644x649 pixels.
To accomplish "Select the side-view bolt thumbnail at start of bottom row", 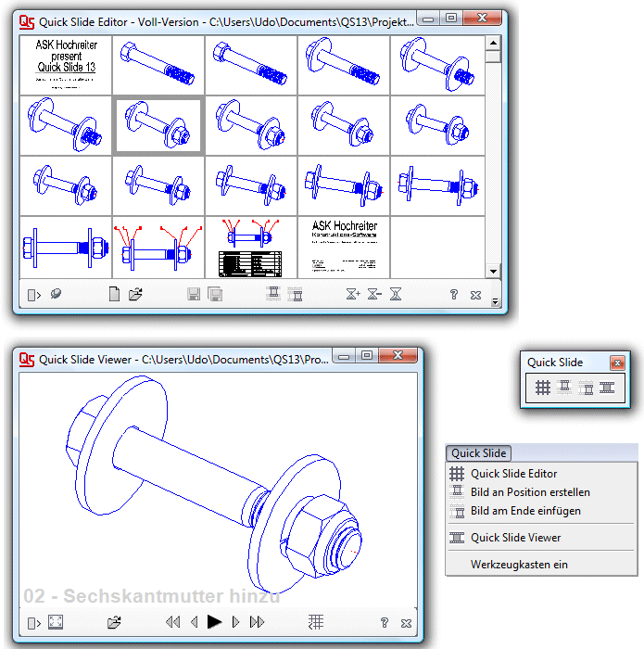I will point(66,248).
